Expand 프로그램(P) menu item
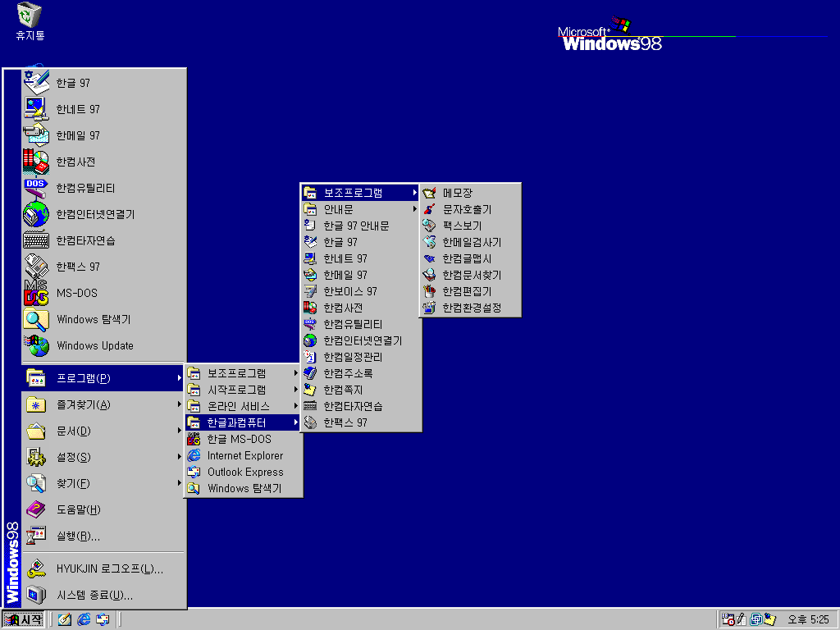This screenshot has width=840, height=630. coord(104,378)
